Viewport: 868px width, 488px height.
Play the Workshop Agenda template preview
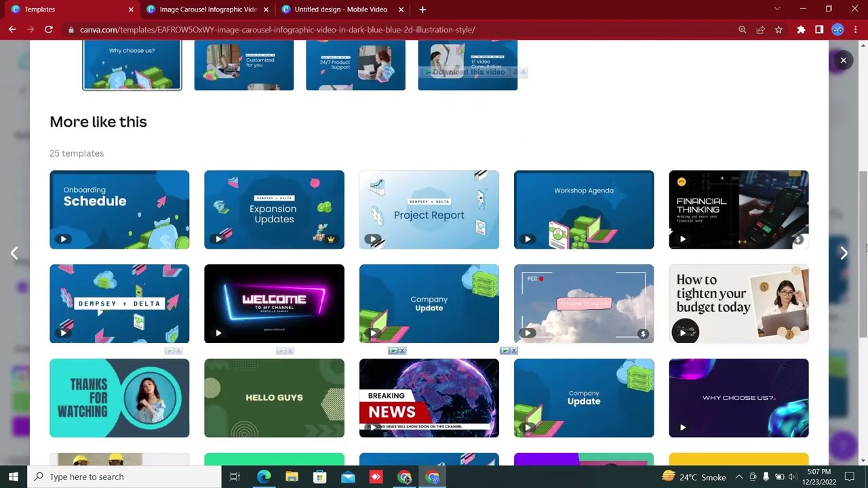(x=528, y=239)
